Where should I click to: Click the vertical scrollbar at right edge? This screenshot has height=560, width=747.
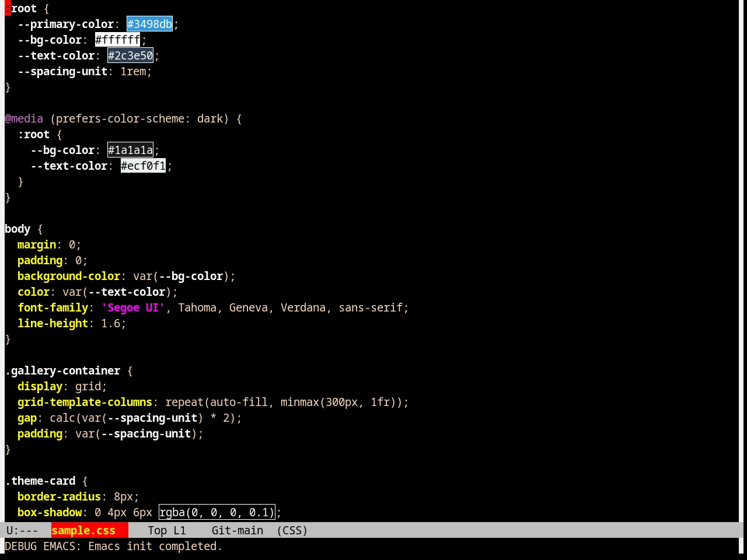click(x=742, y=261)
